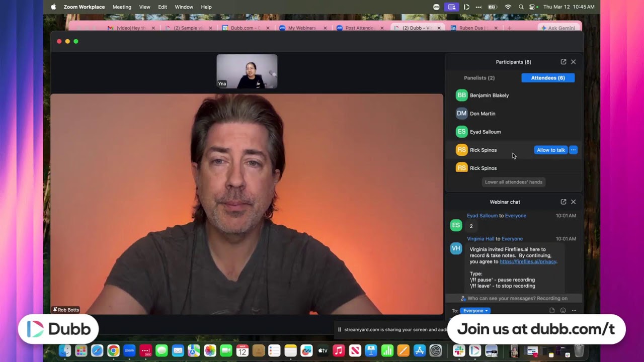This screenshot has height=362, width=644.
Task: Select attendee Benjamin Blakely
Action: [x=514, y=95]
